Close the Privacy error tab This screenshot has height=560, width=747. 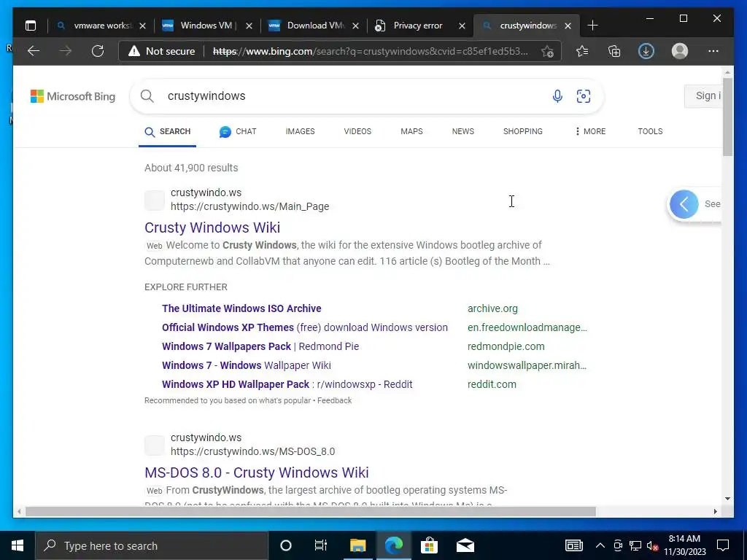pos(462,26)
